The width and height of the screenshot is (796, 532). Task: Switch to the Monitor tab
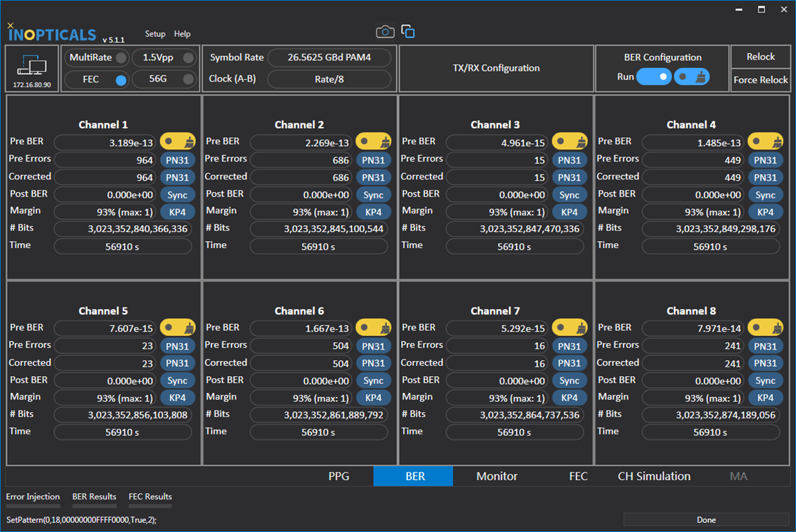point(497,477)
